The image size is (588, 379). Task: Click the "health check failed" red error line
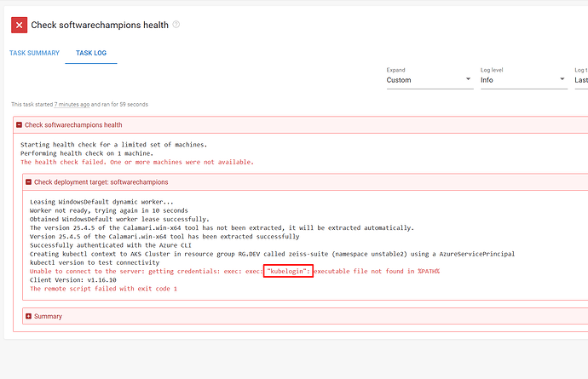136,162
